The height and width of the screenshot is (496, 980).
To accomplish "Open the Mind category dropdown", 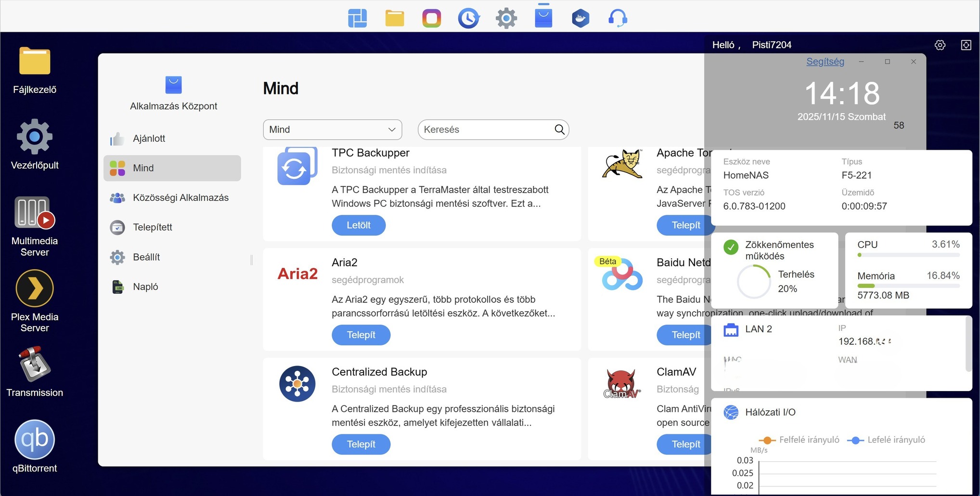I will coord(333,130).
